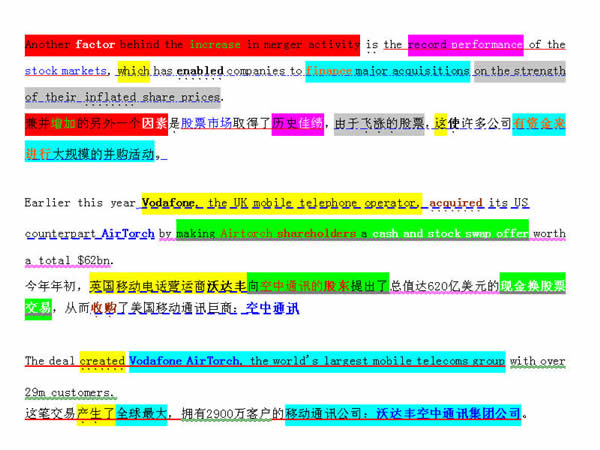This screenshot has height=450, width=600.
Task: Click the yellow-highlighted word "which"
Action: point(133,72)
